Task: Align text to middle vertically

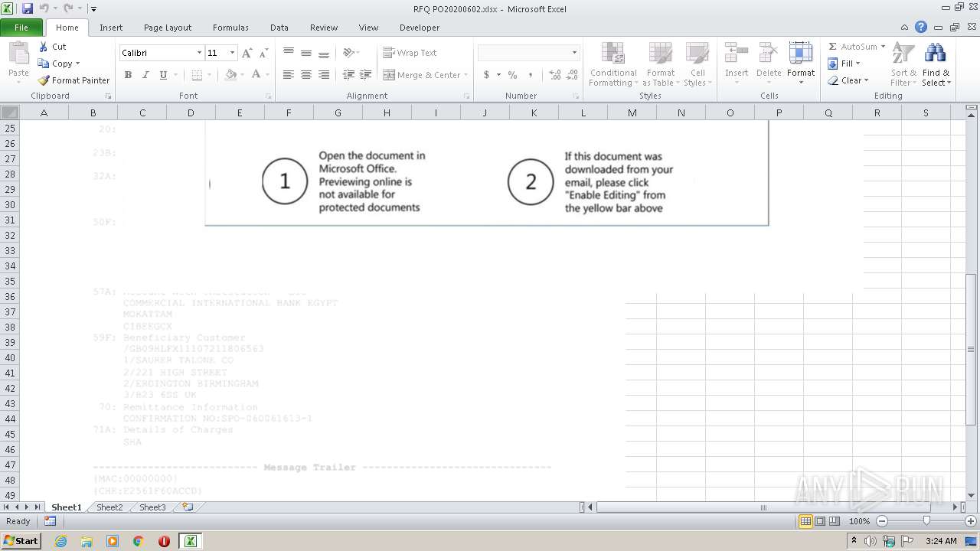Action: point(306,52)
